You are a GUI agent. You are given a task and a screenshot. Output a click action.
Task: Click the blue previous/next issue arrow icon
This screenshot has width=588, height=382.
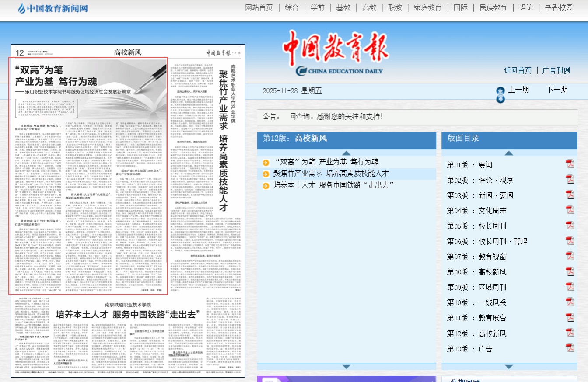500,95
